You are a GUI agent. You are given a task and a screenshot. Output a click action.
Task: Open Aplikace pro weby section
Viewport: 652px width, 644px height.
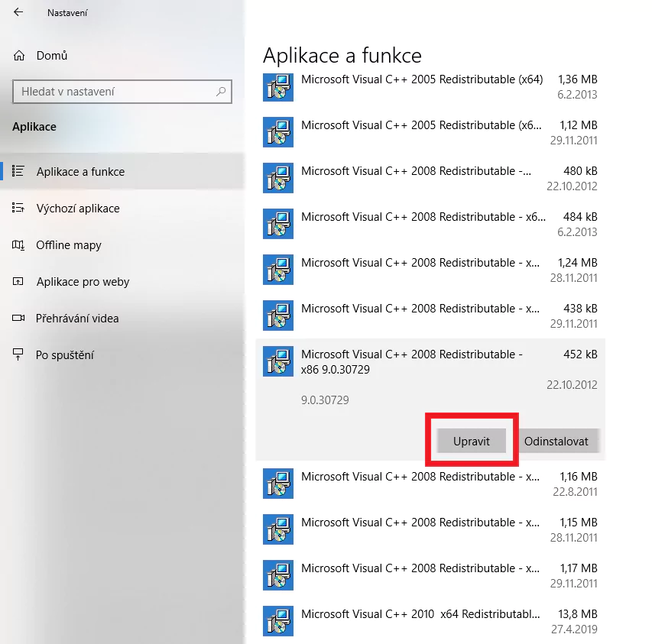[122, 281]
